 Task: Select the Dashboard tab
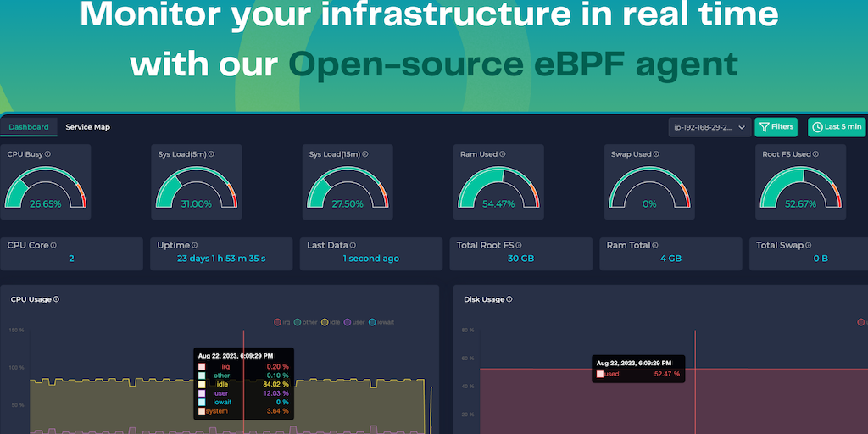[x=29, y=127]
